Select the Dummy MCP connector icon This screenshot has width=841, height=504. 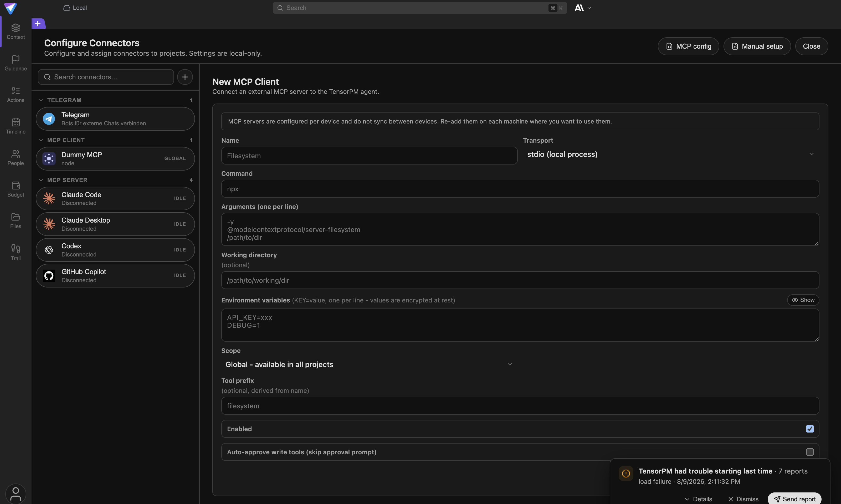(49, 159)
